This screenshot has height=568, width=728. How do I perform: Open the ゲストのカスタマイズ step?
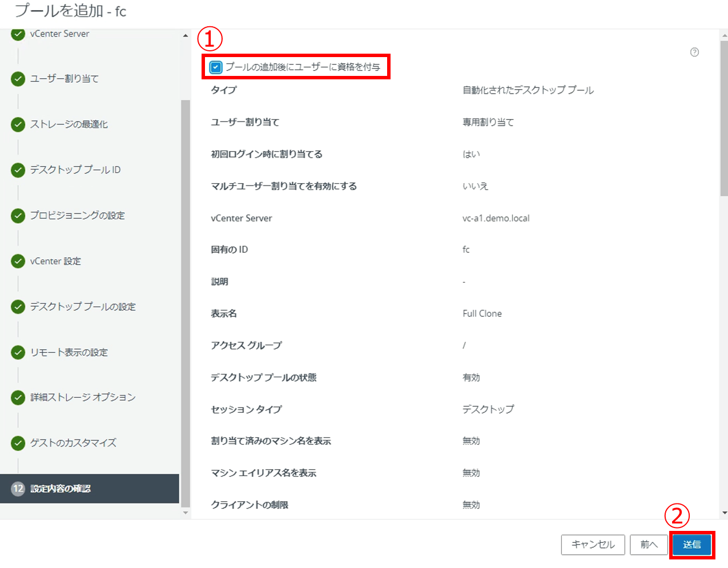pos(73,443)
